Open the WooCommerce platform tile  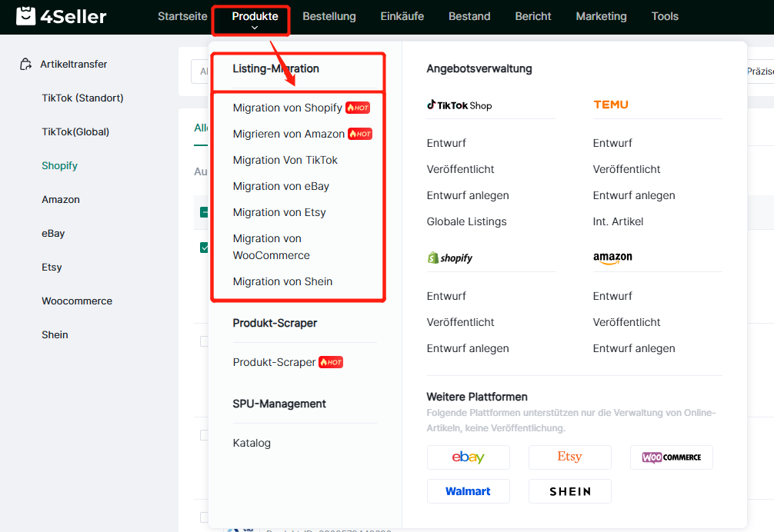click(x=672, y=457)
